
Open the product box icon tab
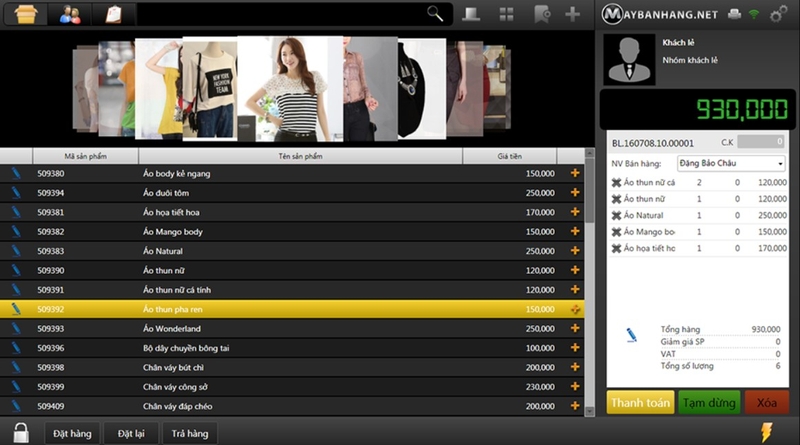tap(26, 14)
